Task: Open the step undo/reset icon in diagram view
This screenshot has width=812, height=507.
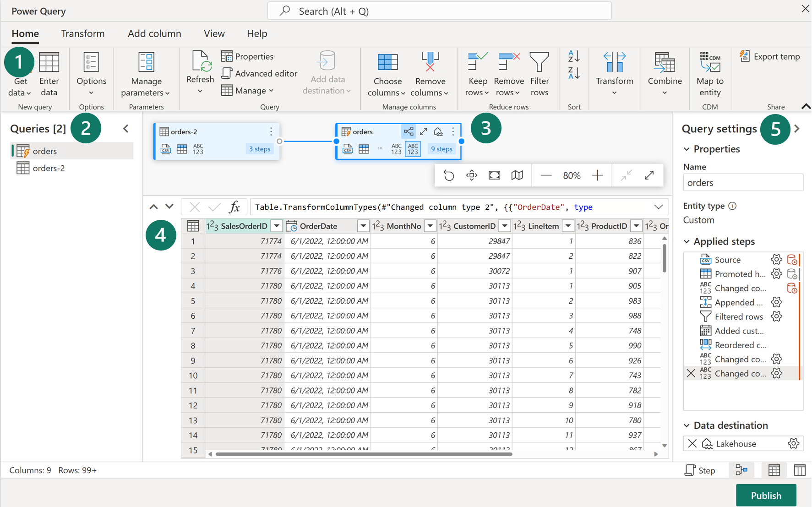Action: click(448, 175)
